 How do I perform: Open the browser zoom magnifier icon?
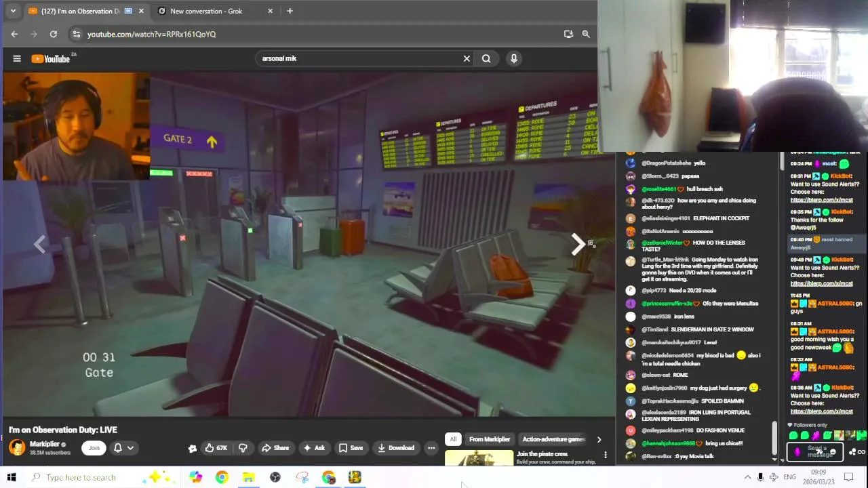tap(586, 34)
